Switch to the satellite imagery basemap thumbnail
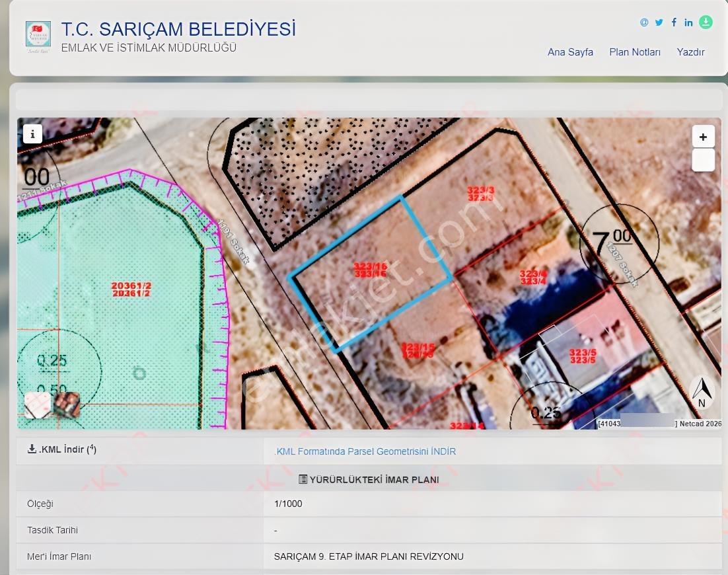Viewport: 728px width, 575px height. [x=67, y=405]
